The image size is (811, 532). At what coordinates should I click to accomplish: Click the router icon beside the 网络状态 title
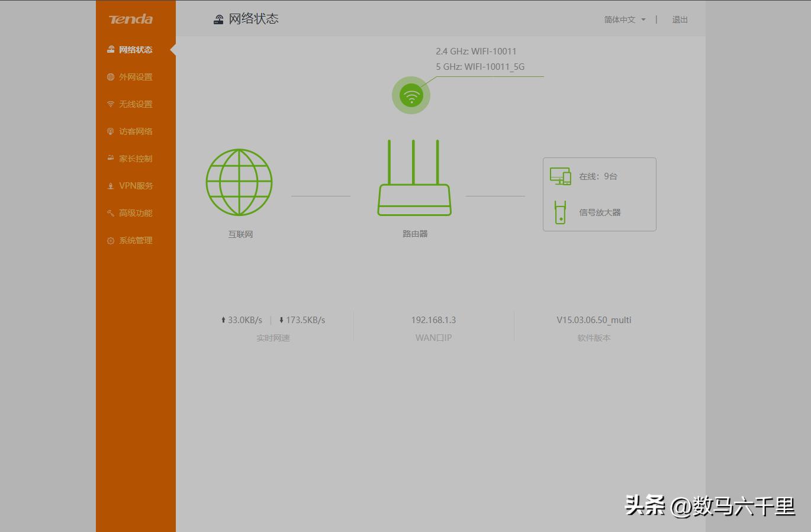[218, 20]
